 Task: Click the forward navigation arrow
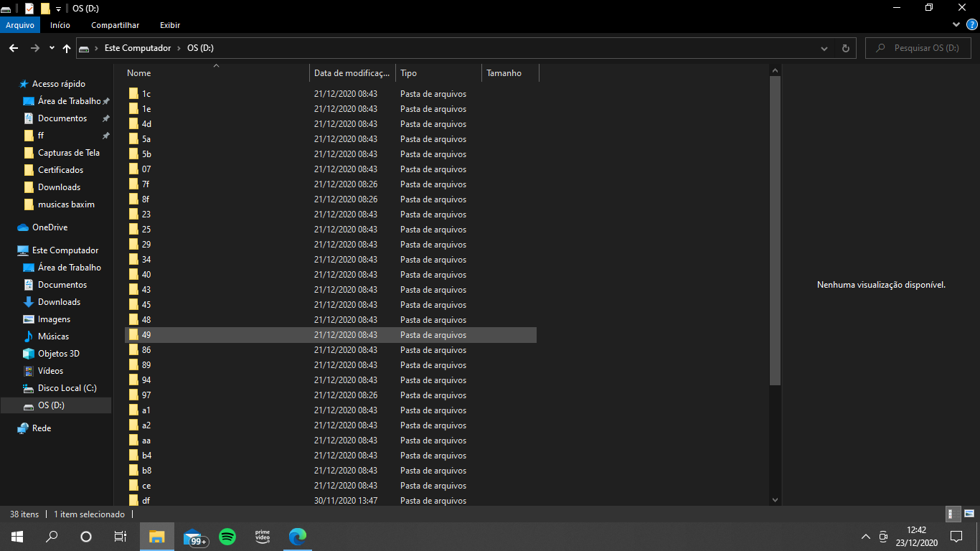34,48
